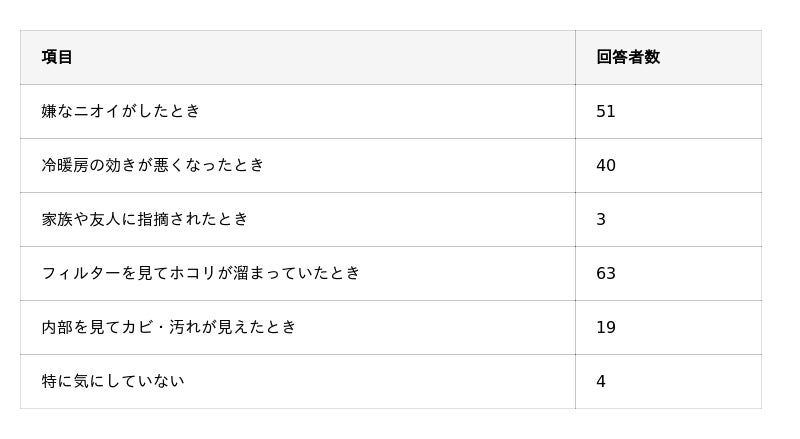Click the value 63 cell
This screenshot has width=800, height=439.
[x=606, y=273]
